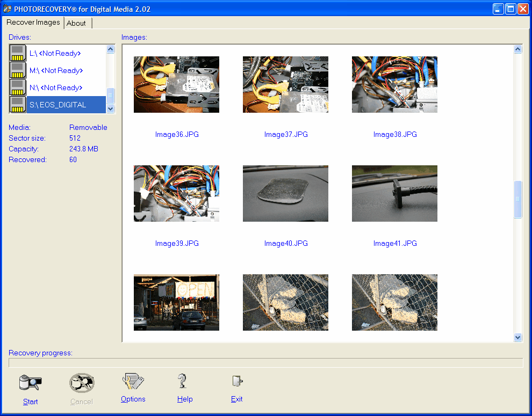Select the S:\ EOS_DIGITAL drive icon
Screen dimensions: 532x416
coord(18,105)
